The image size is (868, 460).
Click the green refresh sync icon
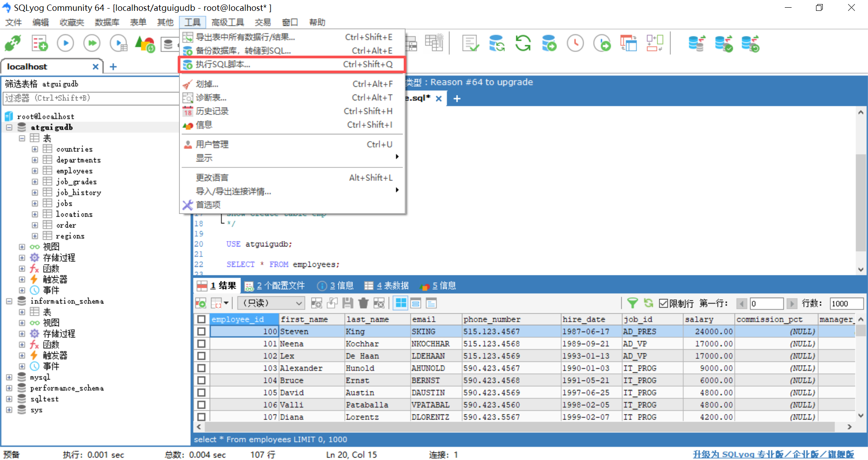click(523, 43)
